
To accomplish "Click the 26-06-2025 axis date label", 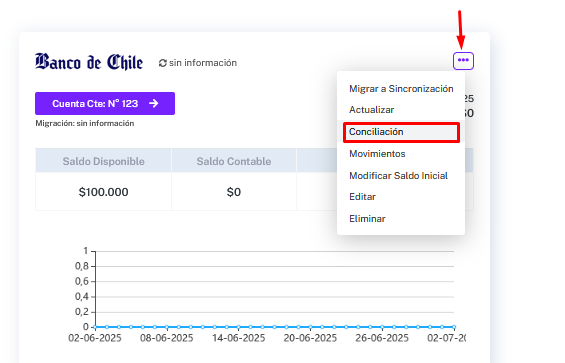I will [x=382, y=338].
